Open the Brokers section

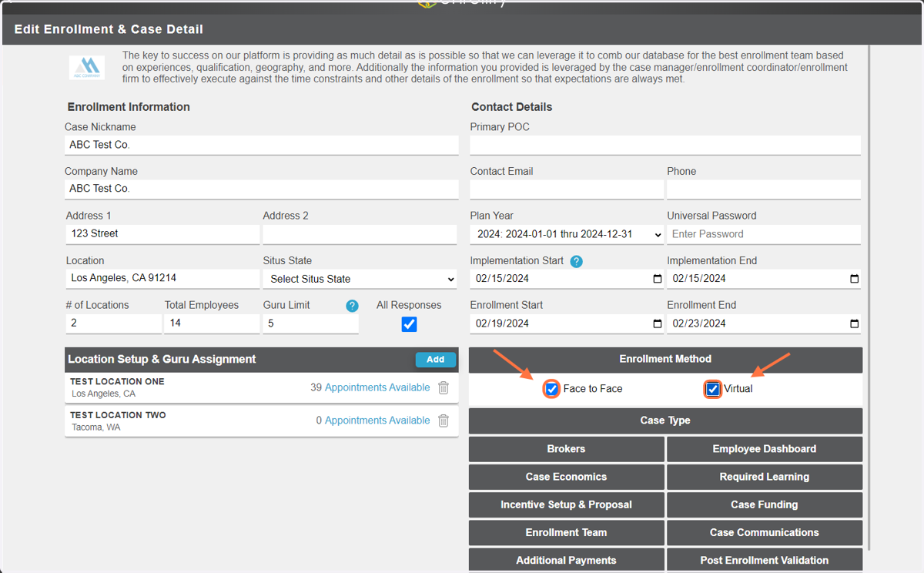click(x=566, y=449)
